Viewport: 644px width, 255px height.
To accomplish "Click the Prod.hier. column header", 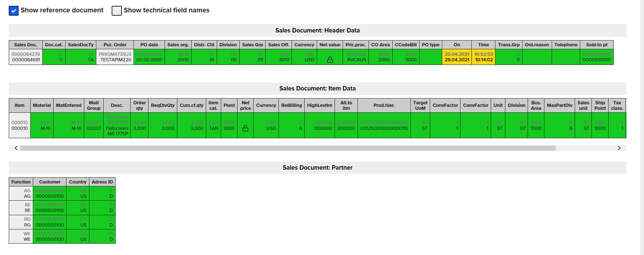I will tap(384, 105).
